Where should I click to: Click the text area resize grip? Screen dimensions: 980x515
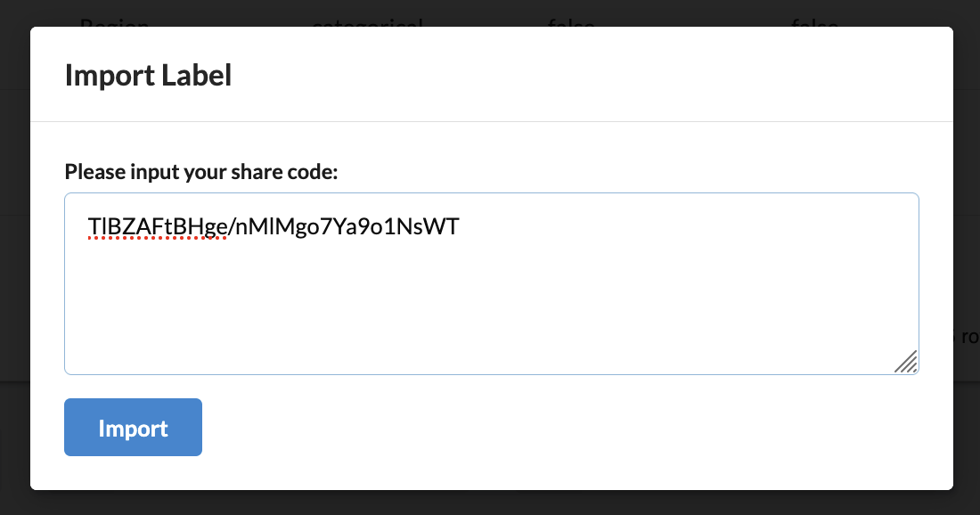point(906,362)
